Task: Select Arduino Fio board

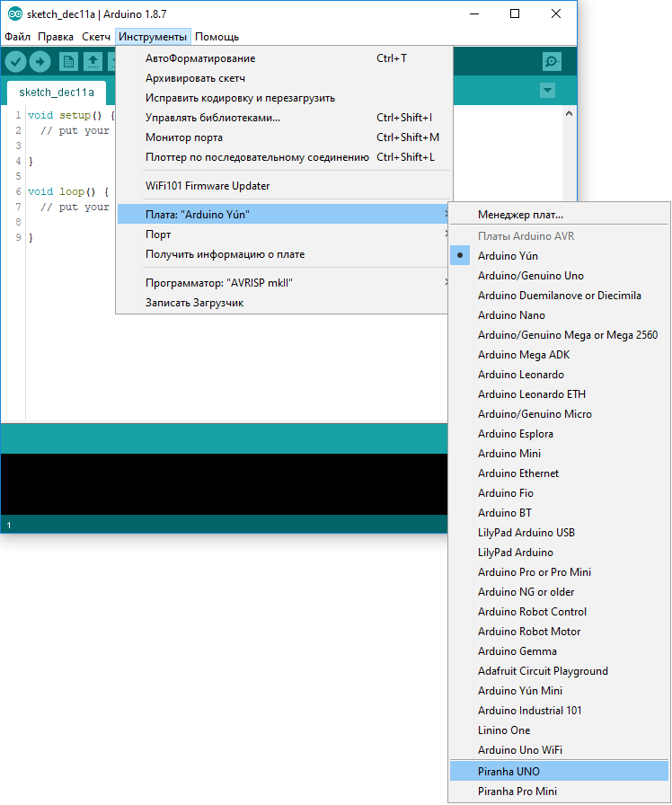Action: point(559,493)
